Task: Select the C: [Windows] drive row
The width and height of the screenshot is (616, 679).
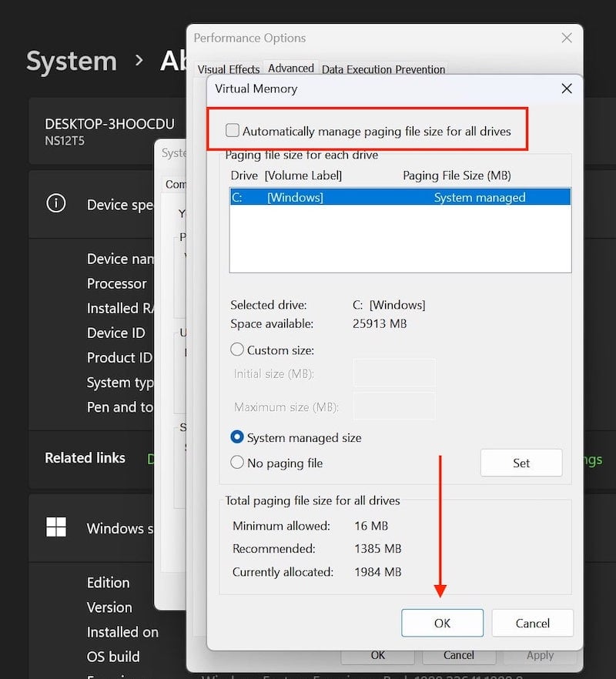Action: 400,197
